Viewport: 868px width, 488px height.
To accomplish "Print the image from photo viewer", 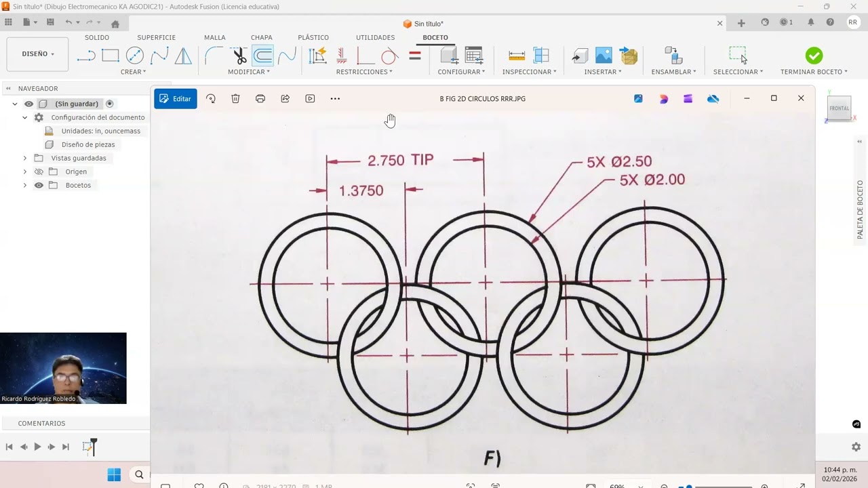I will [x=260, y=98].
